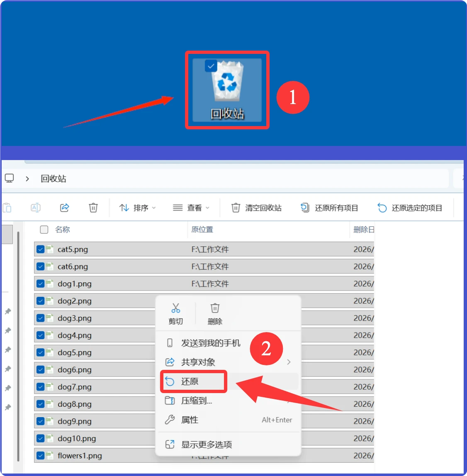This screenshot has height=476, width=467.
Task: Click the This PC monitor icon in address bar
Action: point(10,178)
